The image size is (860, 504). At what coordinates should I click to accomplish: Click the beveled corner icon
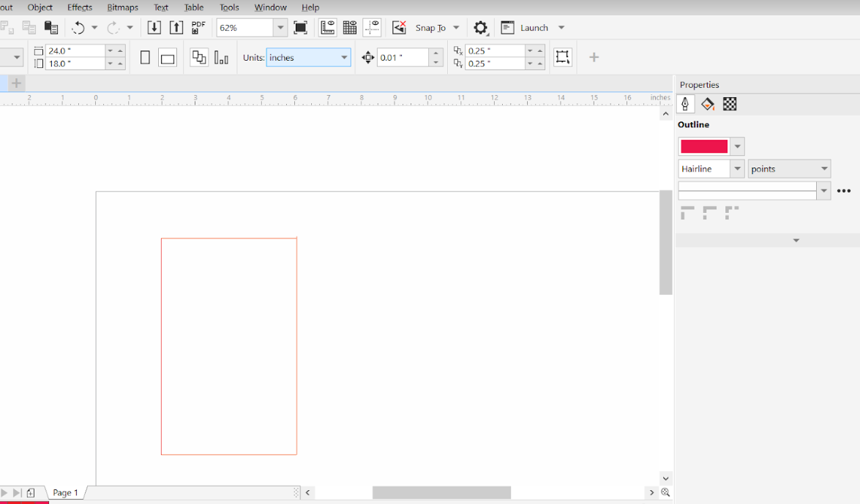(732, 213)
